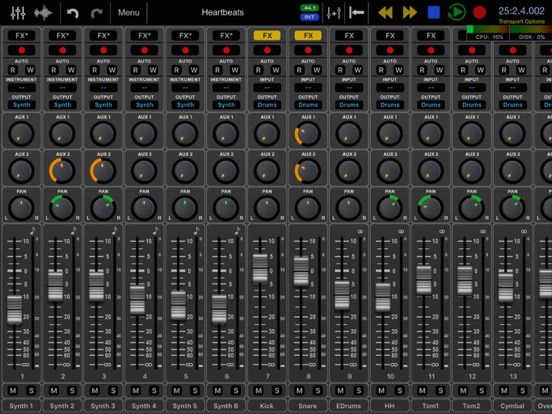This screenshot has height=414, width=552.
Task: Open instrument selector on Synth 1
Action: (21, 88)
